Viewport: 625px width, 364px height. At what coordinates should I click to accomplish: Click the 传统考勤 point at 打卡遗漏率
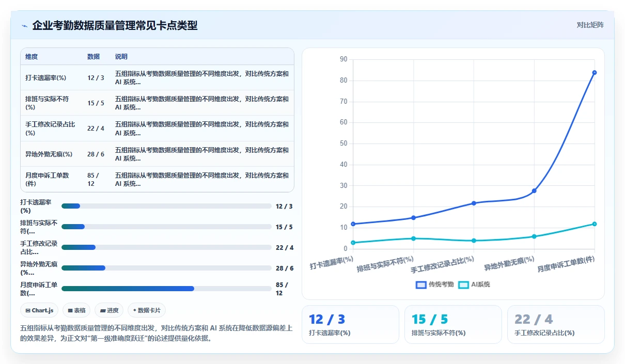point(353,224)
